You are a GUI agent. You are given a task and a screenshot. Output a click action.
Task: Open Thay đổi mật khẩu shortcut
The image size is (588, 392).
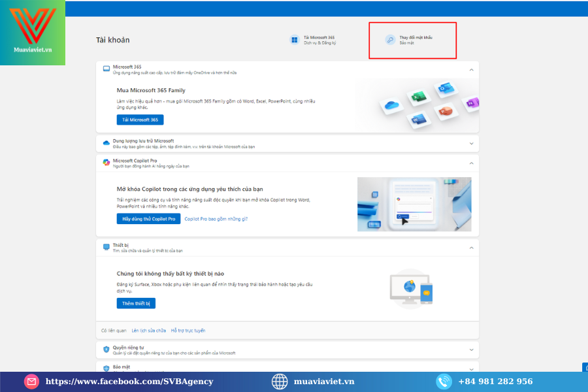[x=409, y=40]
